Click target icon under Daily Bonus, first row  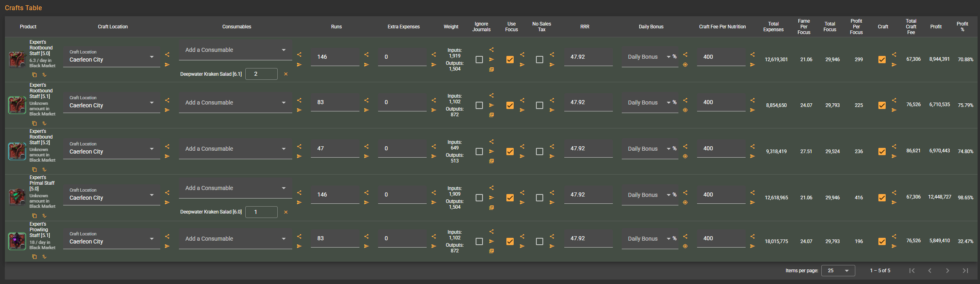(x=685, y=65)
